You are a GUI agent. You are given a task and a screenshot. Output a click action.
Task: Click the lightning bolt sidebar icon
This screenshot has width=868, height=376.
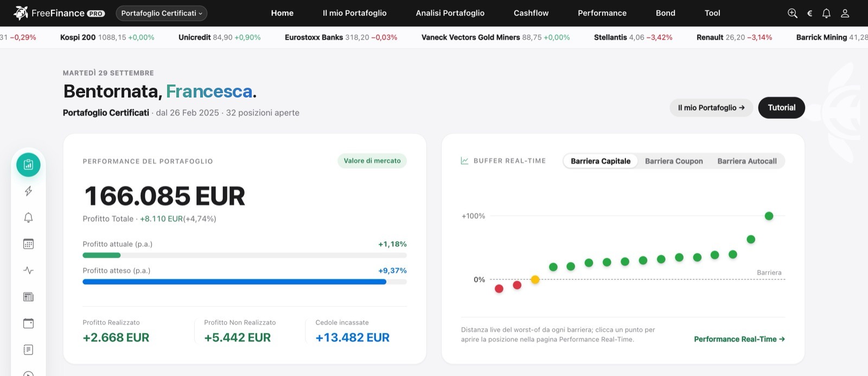tap(28, 191)
